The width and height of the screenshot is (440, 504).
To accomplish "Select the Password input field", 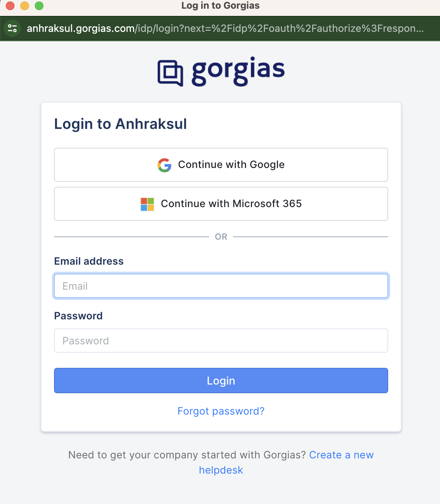I will [x=221, y=341].
